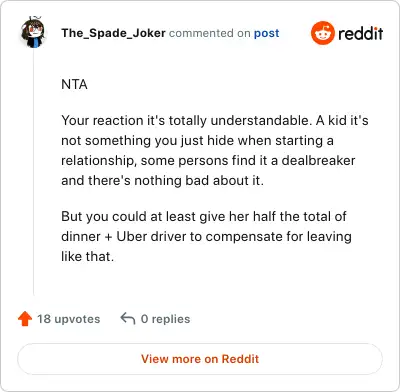Click the line "and there's nothing bad about it."
Screen dimensions: 400x392
162,181
